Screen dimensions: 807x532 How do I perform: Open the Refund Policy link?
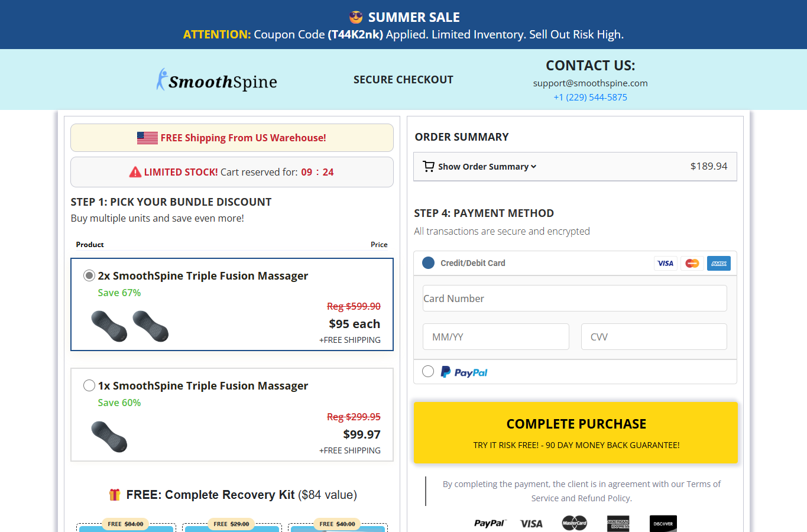coord(604,498)
